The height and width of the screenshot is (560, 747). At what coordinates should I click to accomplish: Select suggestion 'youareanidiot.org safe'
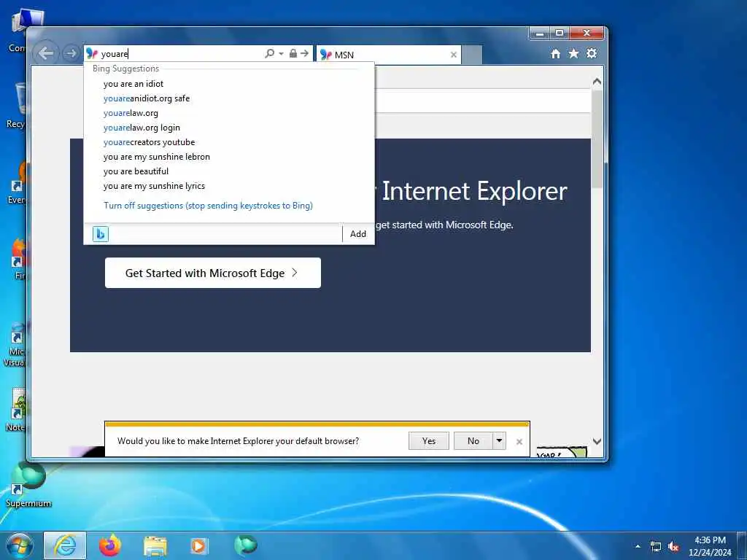point(228,98)
